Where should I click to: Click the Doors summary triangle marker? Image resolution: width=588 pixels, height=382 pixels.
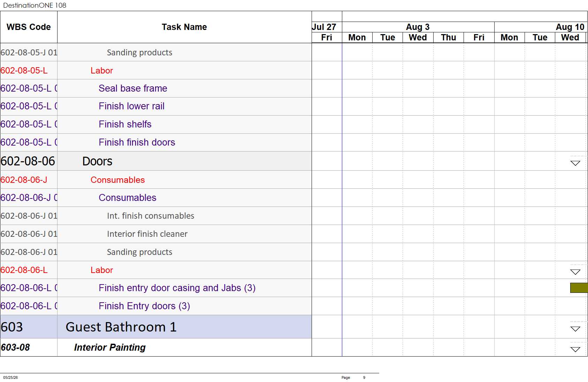[x=575, y=163]
